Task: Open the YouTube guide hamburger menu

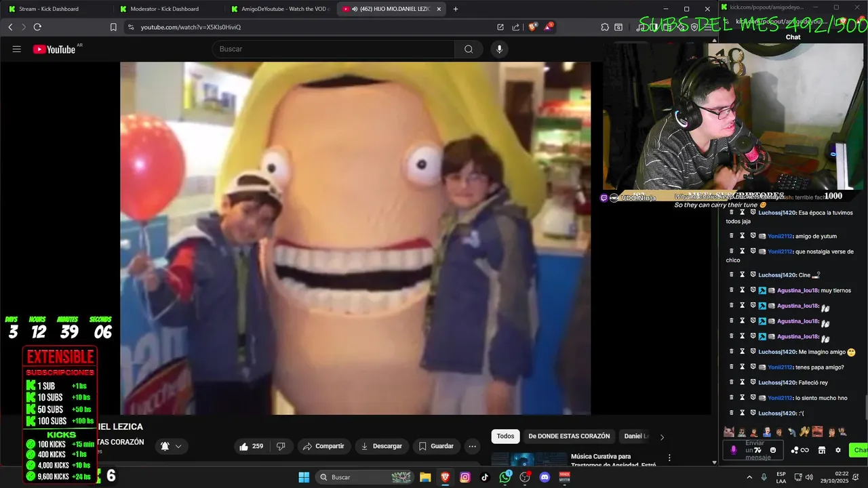Action: click(17, 49)
